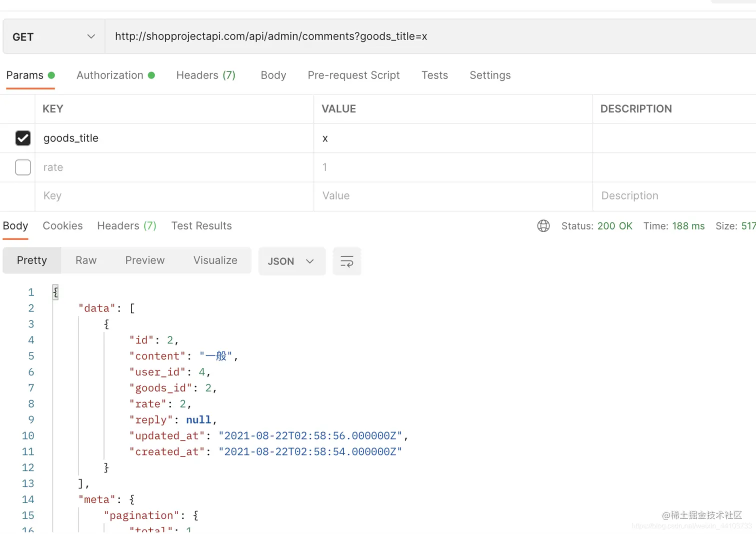Open Pre-request Script tab
The width and height of the screenshot is (756, 534).
353,75
